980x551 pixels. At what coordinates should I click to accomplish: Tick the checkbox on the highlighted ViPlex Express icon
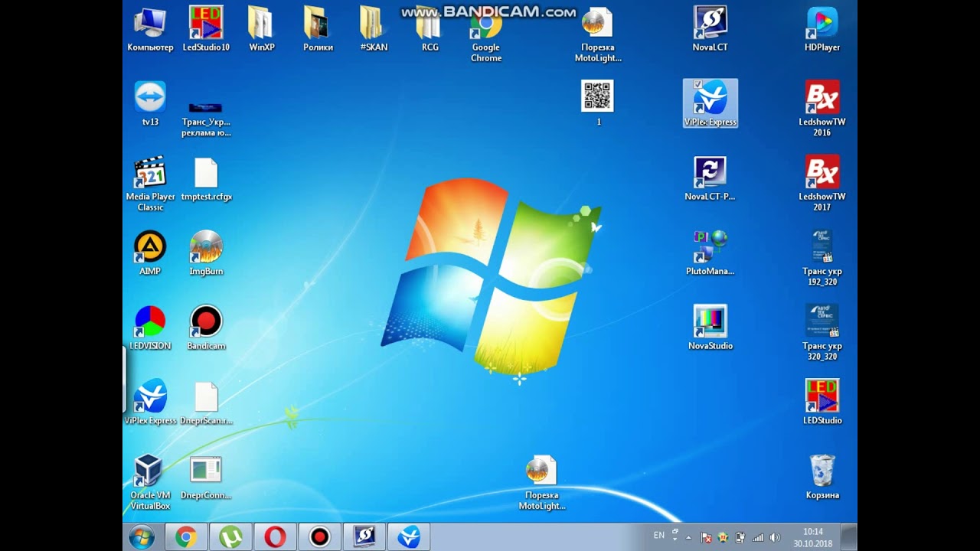click(x=697, y=85)
